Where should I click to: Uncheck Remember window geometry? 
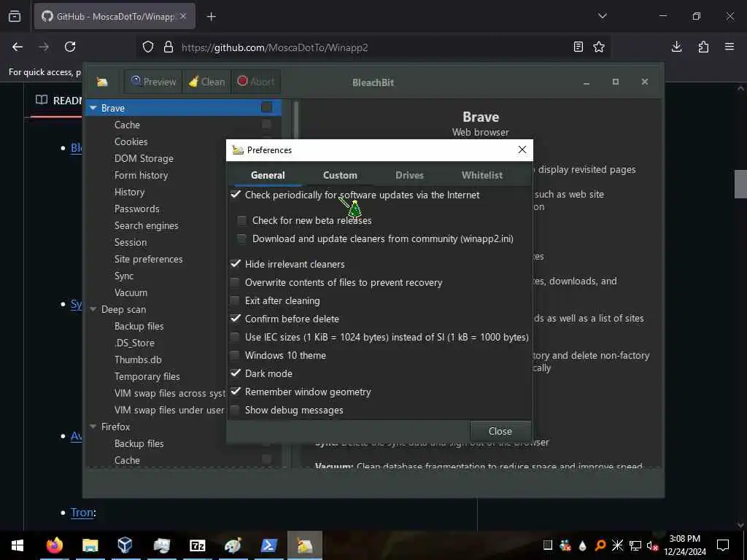coord(236,392)
